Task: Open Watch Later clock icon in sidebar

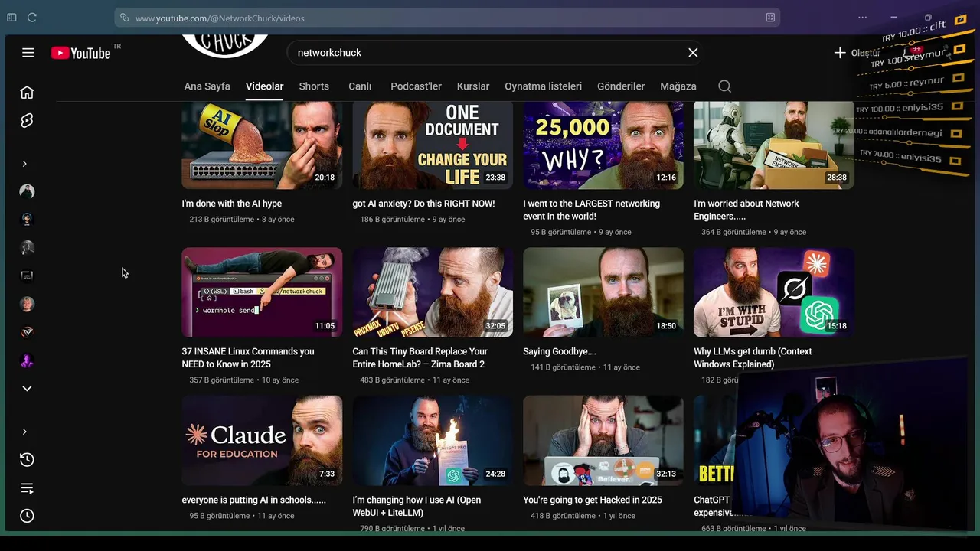Action: 27,516
